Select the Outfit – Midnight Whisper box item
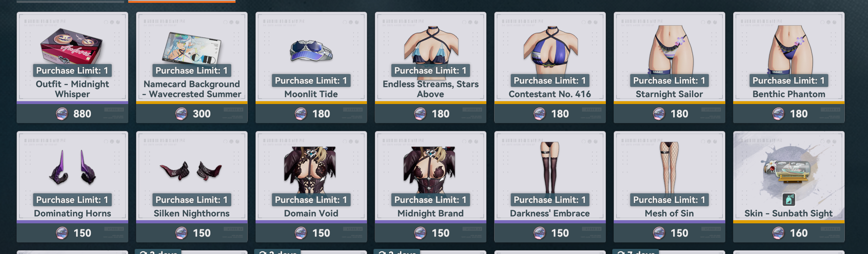The height and width of the screenshot is (254, 868). pyautogui.click(x=72, y=67)
